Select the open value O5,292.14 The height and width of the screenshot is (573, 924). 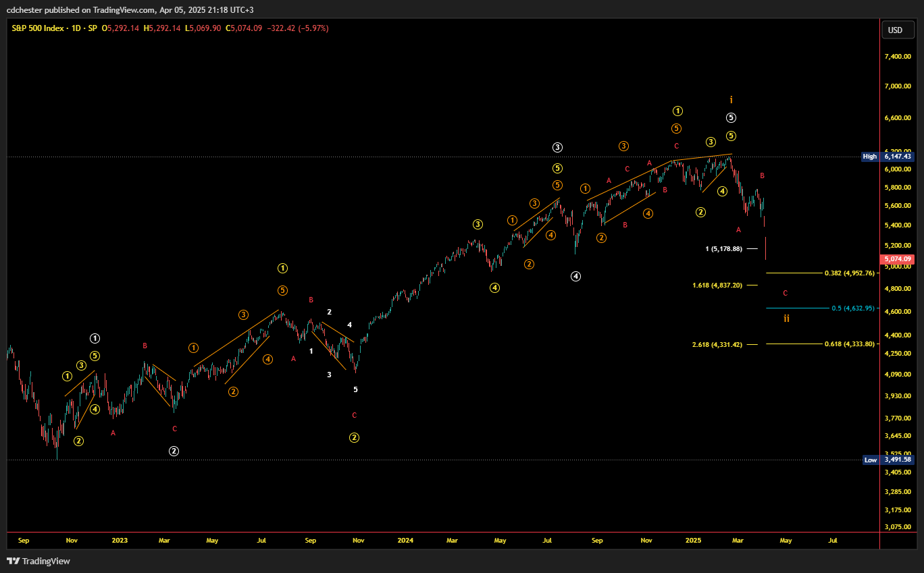click(120, 28)
